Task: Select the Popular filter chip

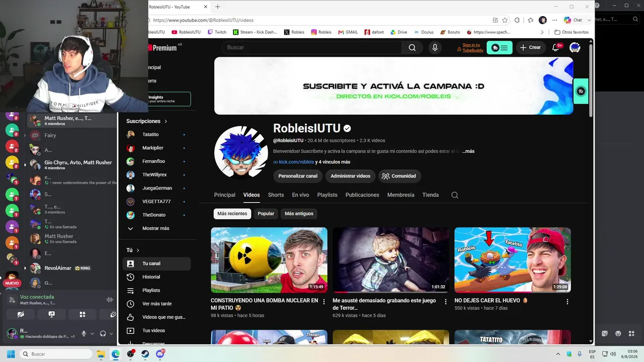Action: [266, 214]
